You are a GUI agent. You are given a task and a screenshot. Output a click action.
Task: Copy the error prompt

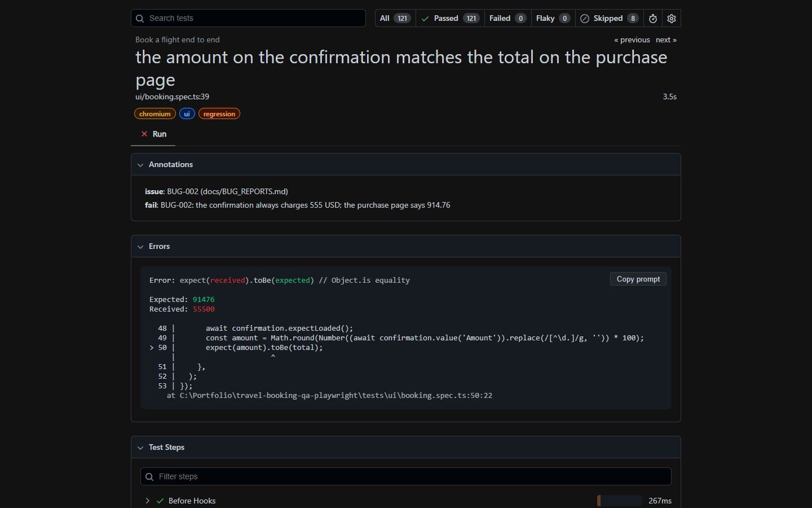(x=638, y=279)
